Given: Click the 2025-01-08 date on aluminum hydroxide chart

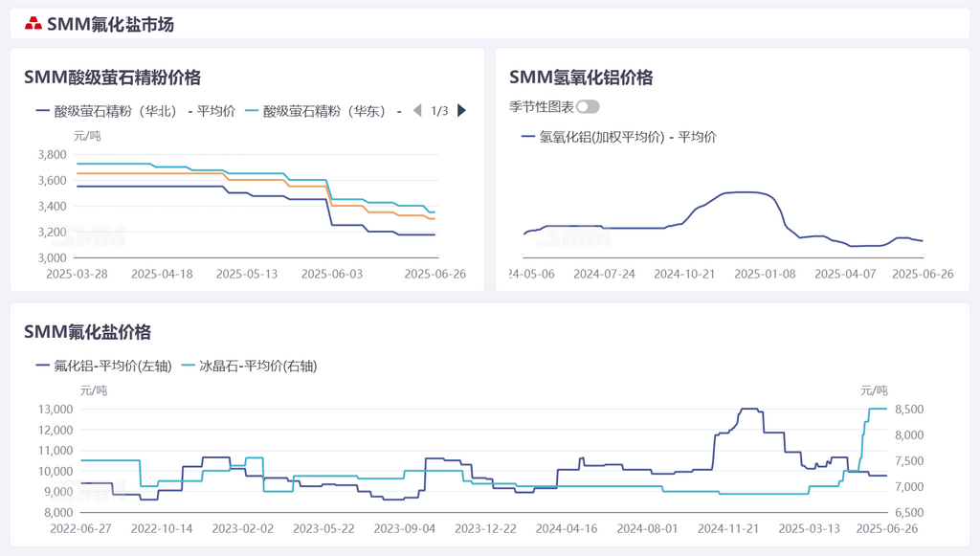Looking at the screenshot, I should [765, 275].
